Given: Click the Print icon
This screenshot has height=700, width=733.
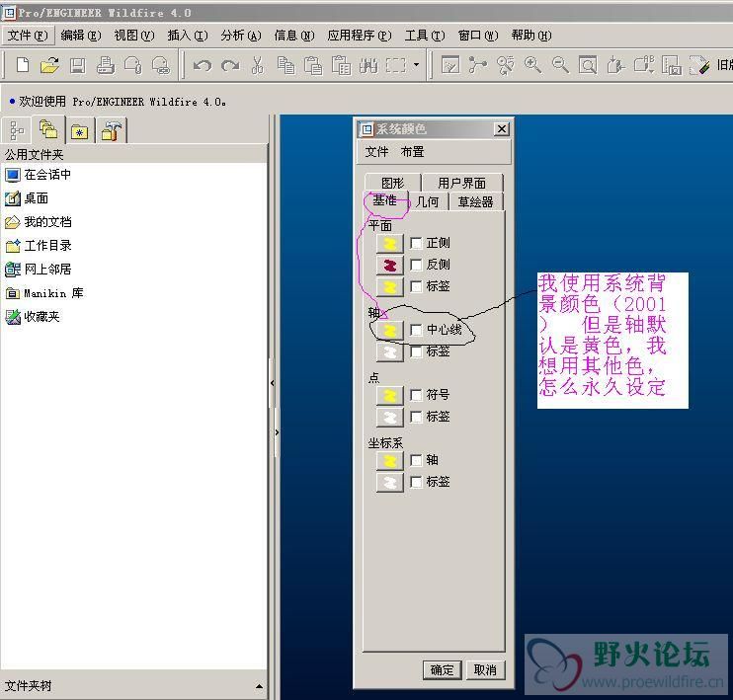Looking at the screenshot, I should (x=106, y=65).
